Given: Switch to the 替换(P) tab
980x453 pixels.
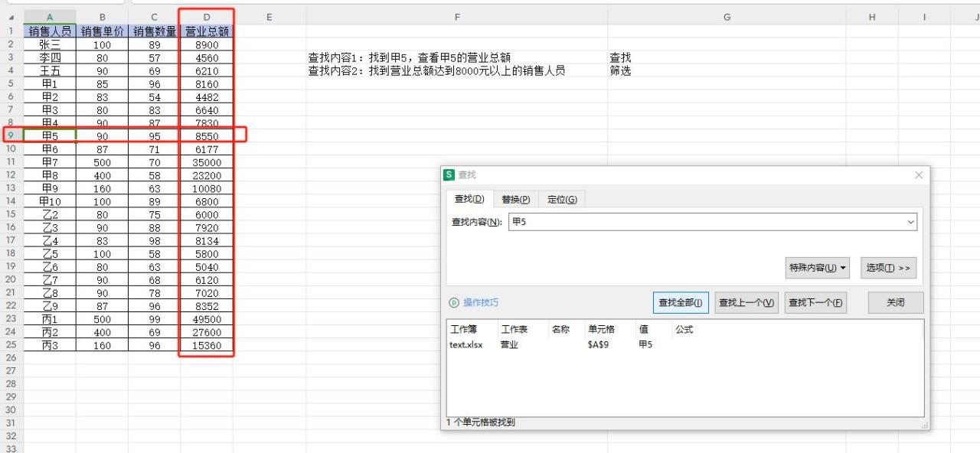Looking at the screenshot, I should click(x=516, y=200).
